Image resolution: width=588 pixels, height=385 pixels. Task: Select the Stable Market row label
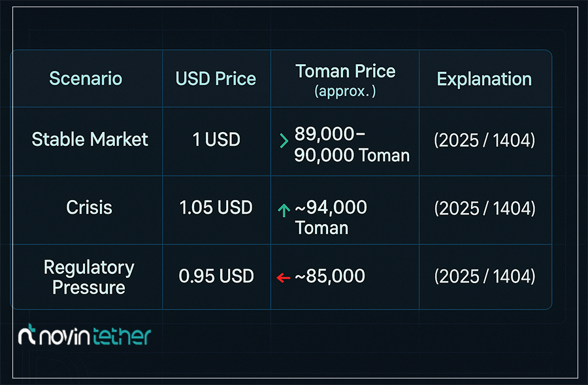[90, 140]
